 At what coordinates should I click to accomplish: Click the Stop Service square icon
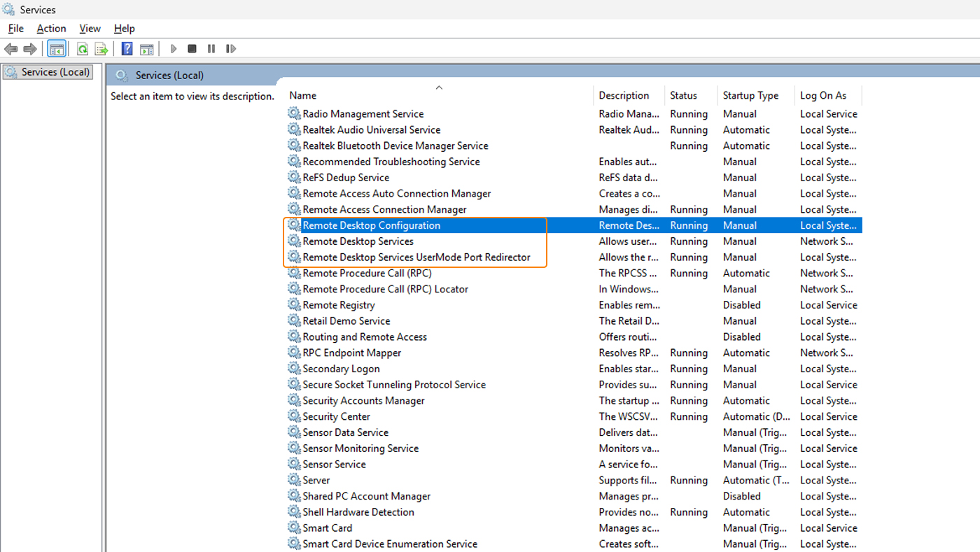192,49
